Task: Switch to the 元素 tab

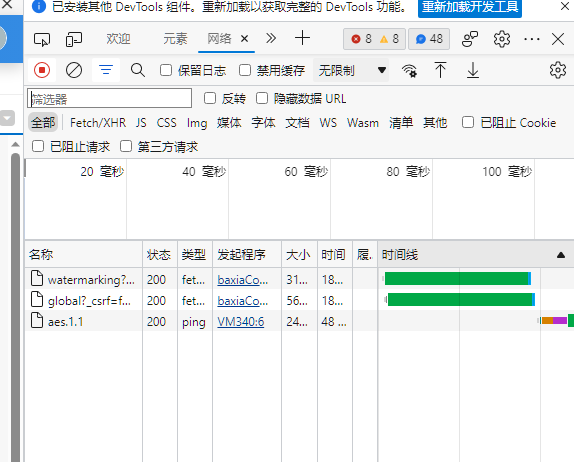Action: (x=175, y=38)
